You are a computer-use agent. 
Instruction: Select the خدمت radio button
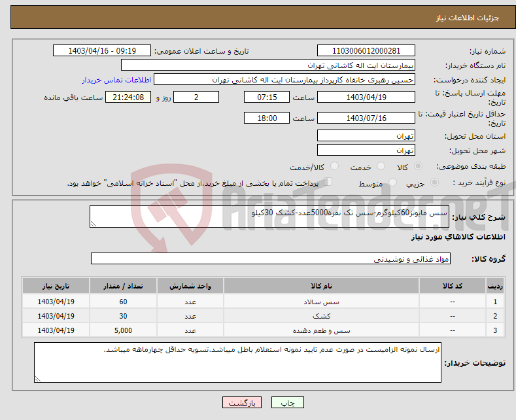381,166
